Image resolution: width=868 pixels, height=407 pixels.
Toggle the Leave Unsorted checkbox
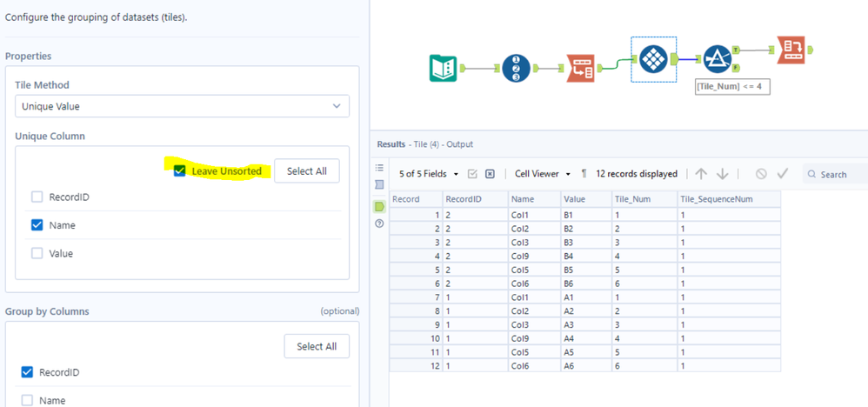[179, 171]
